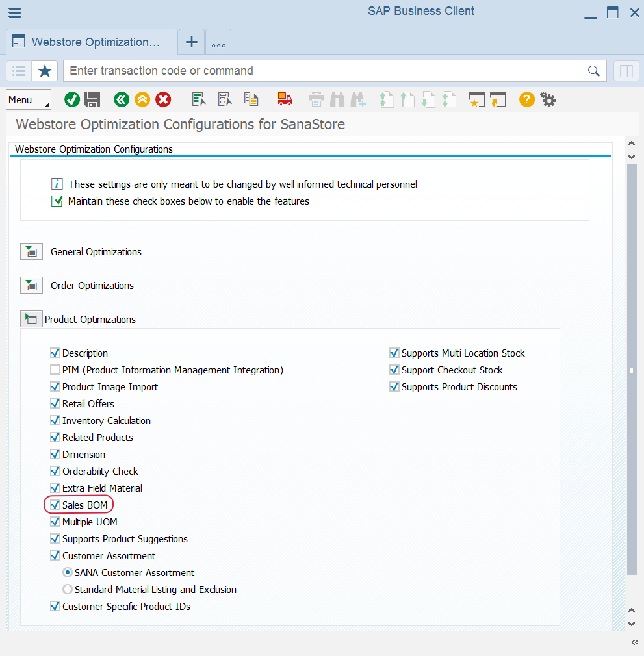Viewport: 644px width, 656px height.
Task: Toggle the side panel icon at right
Action: [626, 71]
